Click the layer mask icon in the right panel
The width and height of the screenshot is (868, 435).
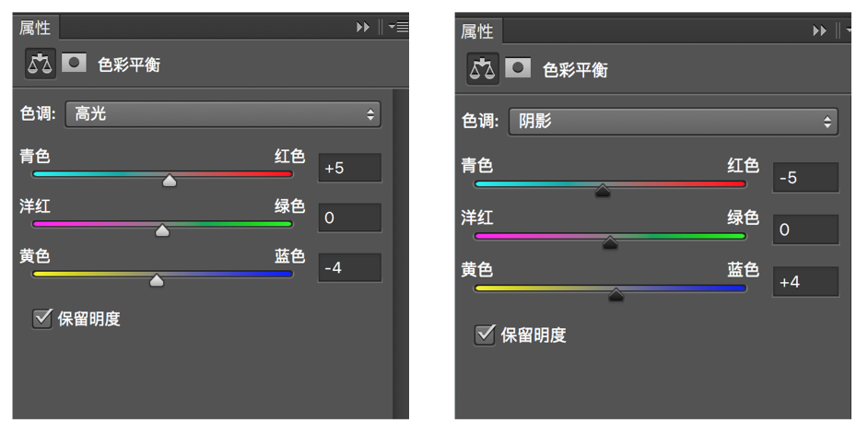coord(516,70)
